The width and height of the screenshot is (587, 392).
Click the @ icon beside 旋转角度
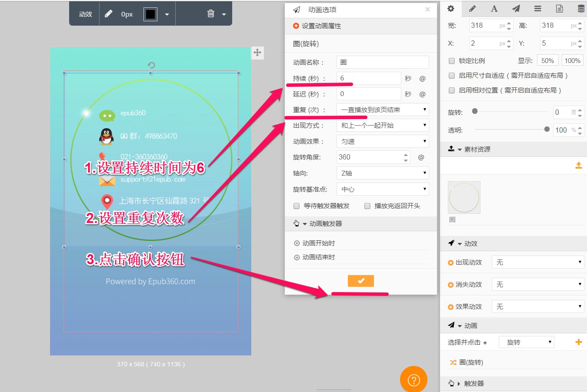tap(421, 157)
